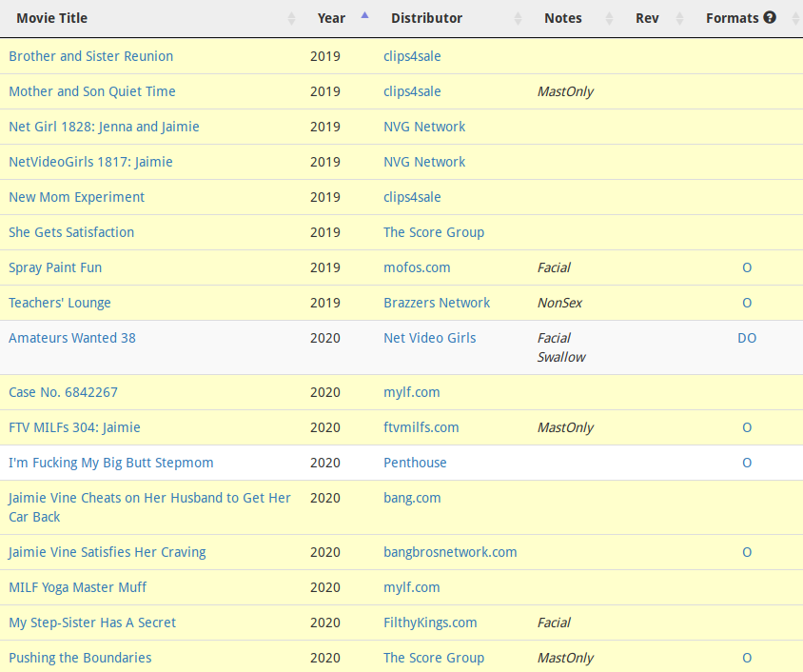This screenshot has height=672, width=803.
Task: Open the Case No. 6842267 title link
Action: point(63,392)
